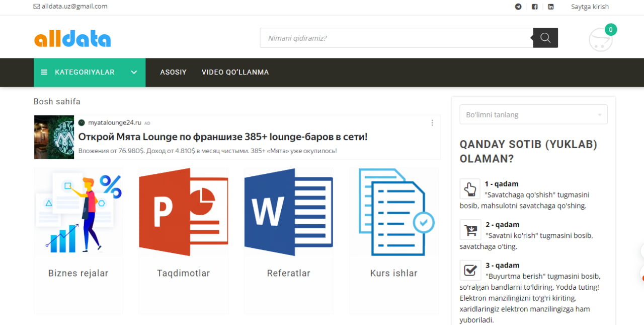Click the envelope email icon
Screen dimensions: 644x325
[x=37, y=7]
